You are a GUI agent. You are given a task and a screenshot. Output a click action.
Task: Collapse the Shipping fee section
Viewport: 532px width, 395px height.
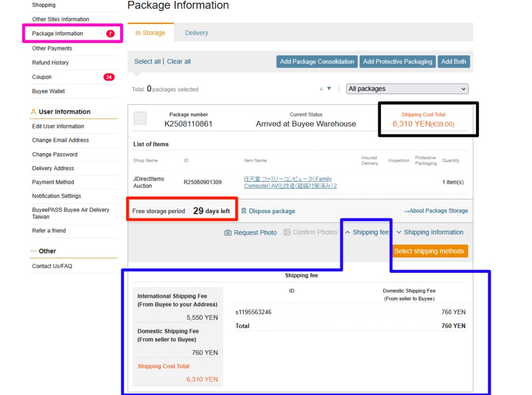367,232
